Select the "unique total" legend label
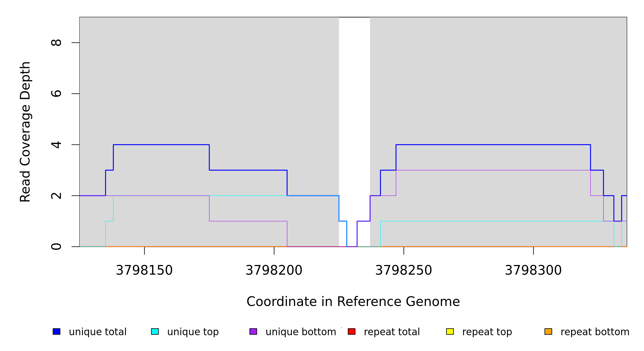This screenshot has height=351, width=644. (98, 332)
